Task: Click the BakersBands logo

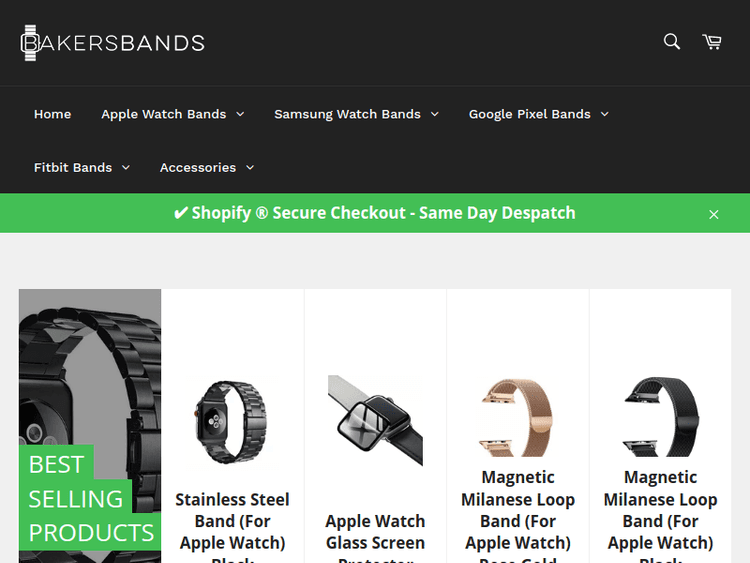Action: click(113, 43)
